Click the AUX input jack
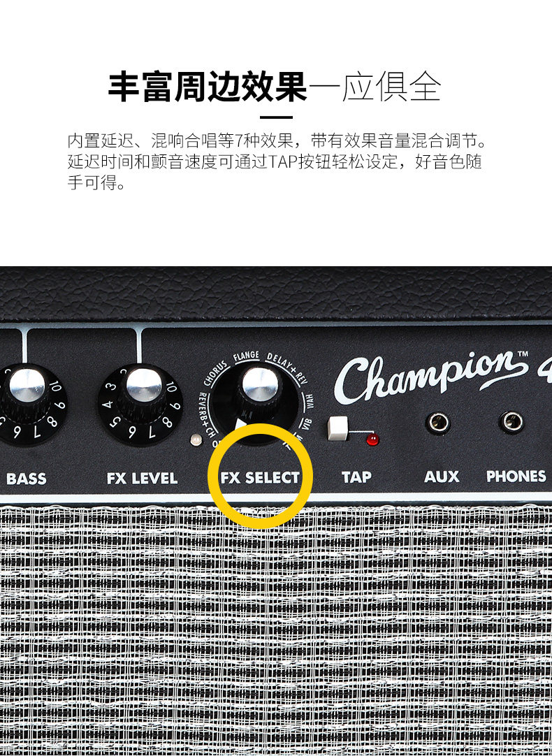552x756 pixels. coord(437,423)
